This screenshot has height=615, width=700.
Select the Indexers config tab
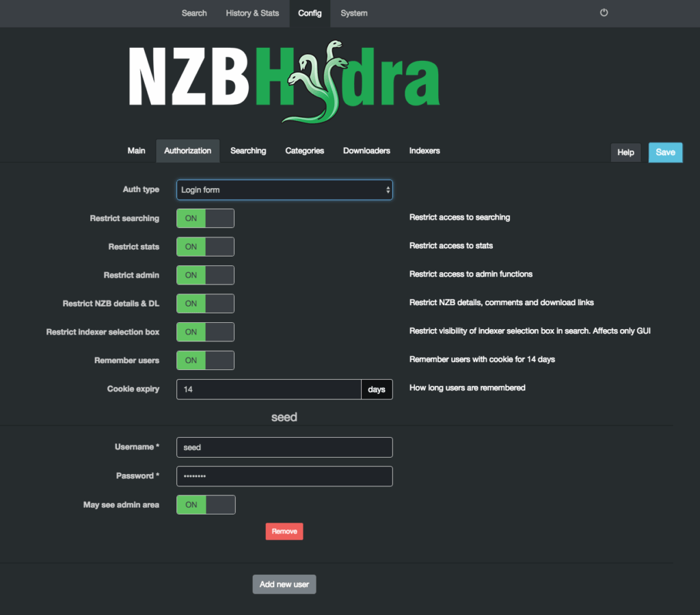coord(425,151)
